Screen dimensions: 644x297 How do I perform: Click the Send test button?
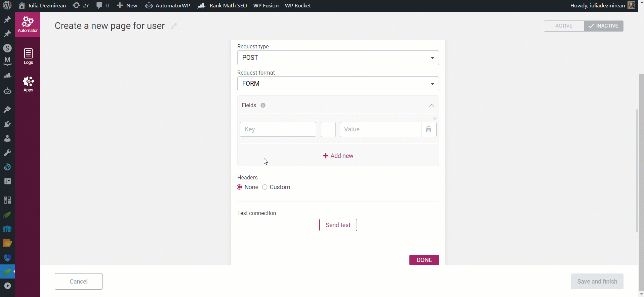[x=338, y=225]
